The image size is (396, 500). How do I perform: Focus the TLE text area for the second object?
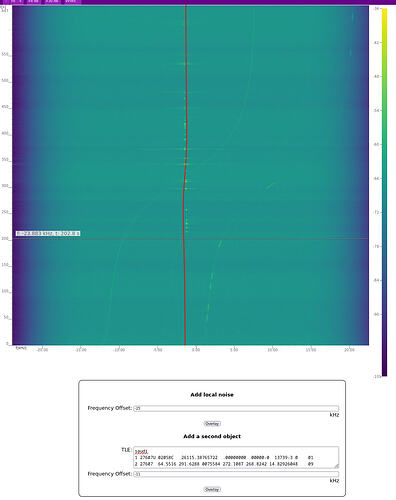[x=236, y=457]
